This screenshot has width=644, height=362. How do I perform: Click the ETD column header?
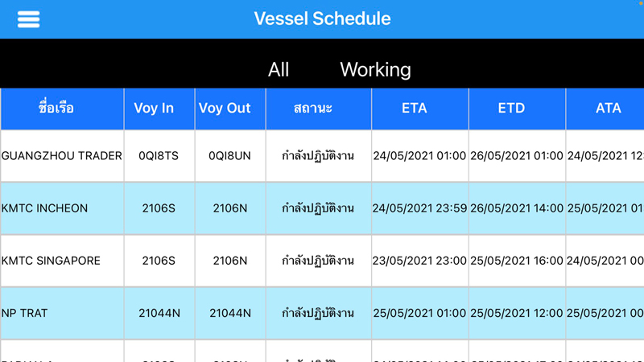coord(511,108)
